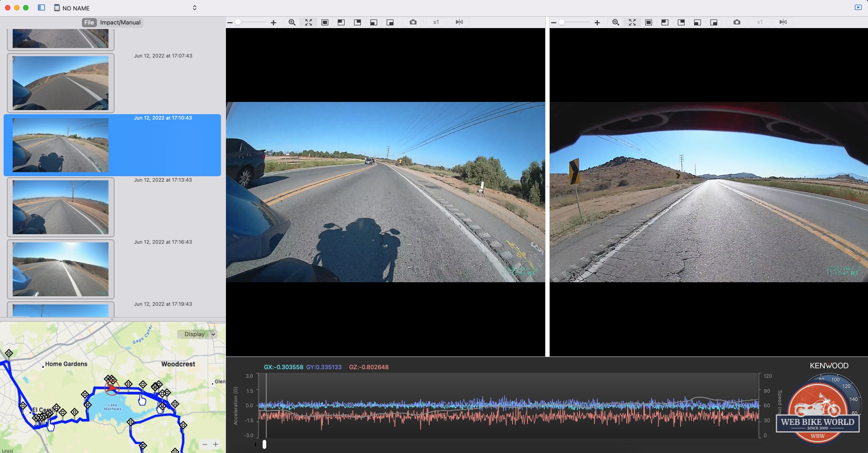Click 'Jun 12, 2022 at 17:10:43' text

163,118
